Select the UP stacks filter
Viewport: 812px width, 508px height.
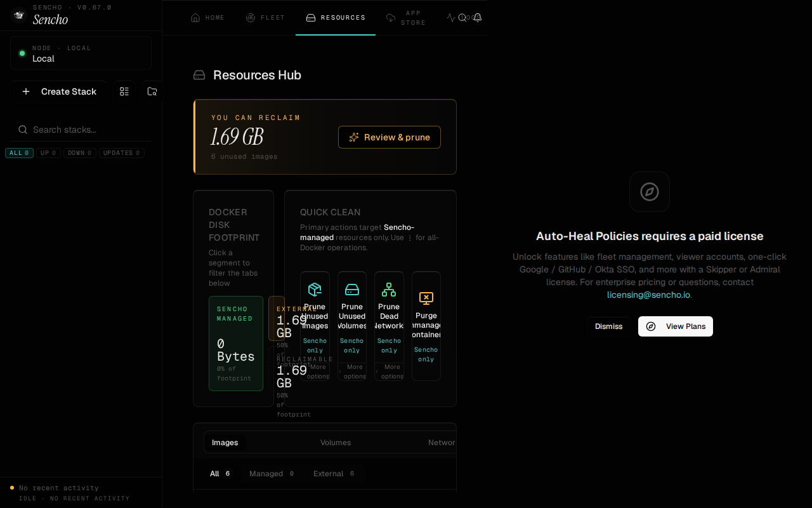tap(48, 153)
